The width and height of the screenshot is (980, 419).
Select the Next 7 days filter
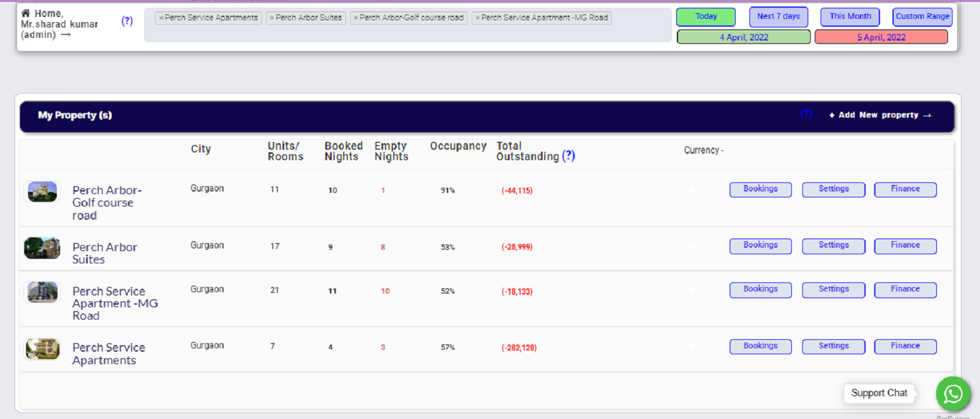[x=779, y=17]
